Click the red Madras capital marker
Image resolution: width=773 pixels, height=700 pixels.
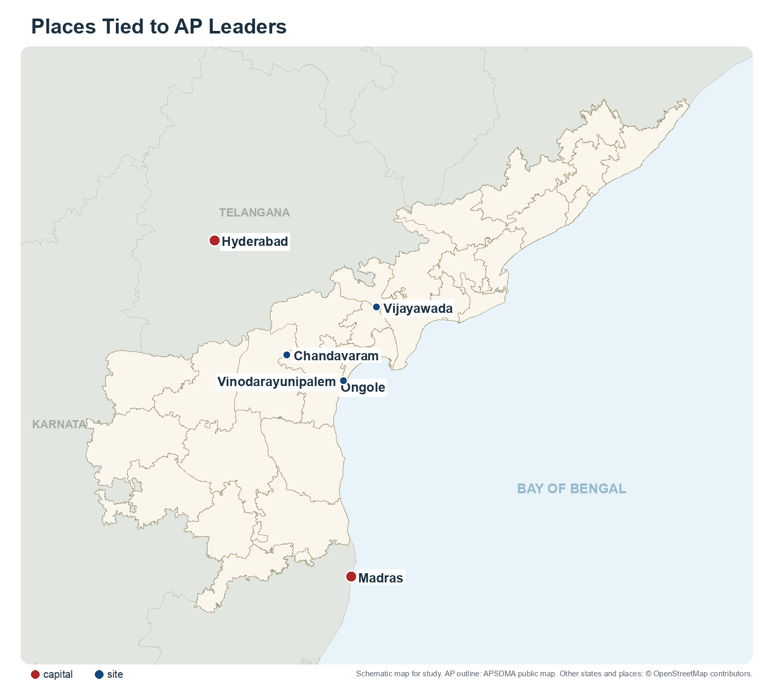[351, 577]
